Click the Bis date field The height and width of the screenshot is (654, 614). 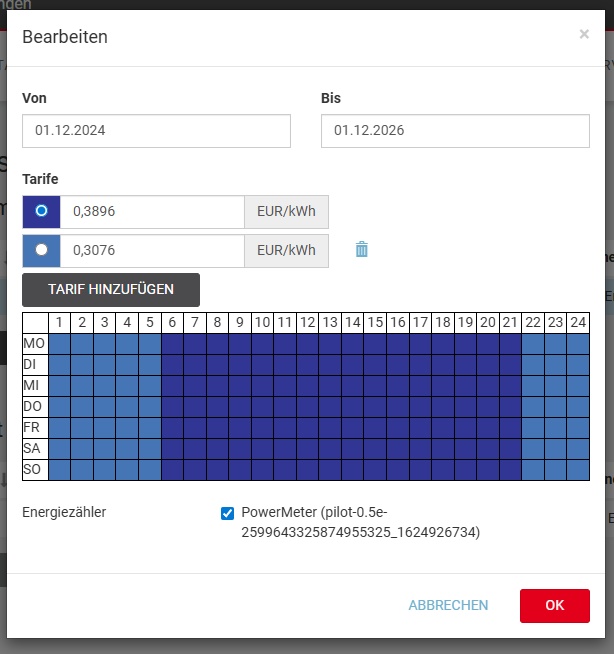coord(455,131)
